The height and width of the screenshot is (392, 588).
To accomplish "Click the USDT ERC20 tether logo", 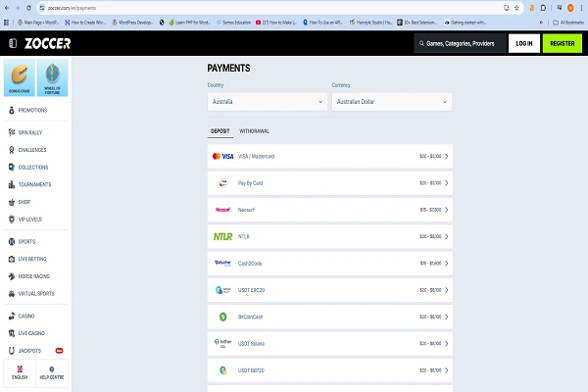I will tap(222, 290).
